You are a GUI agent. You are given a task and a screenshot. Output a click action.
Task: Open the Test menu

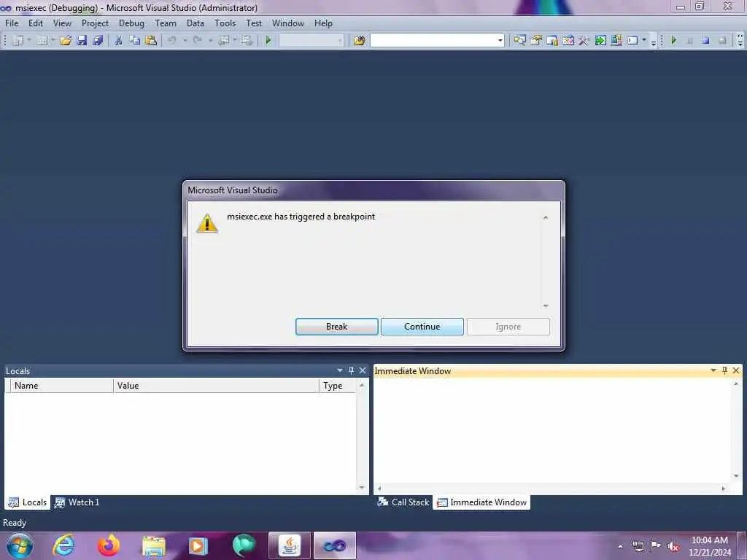coord(254,23)
